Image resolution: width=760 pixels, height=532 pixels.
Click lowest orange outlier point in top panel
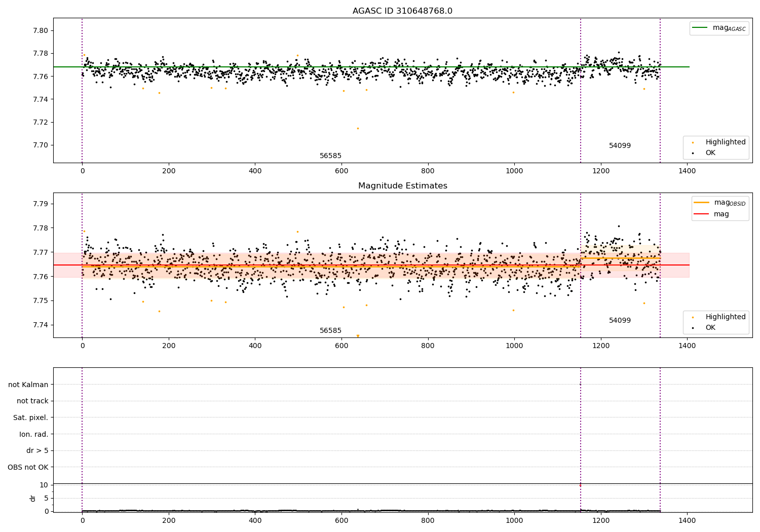tap(358, 128)
